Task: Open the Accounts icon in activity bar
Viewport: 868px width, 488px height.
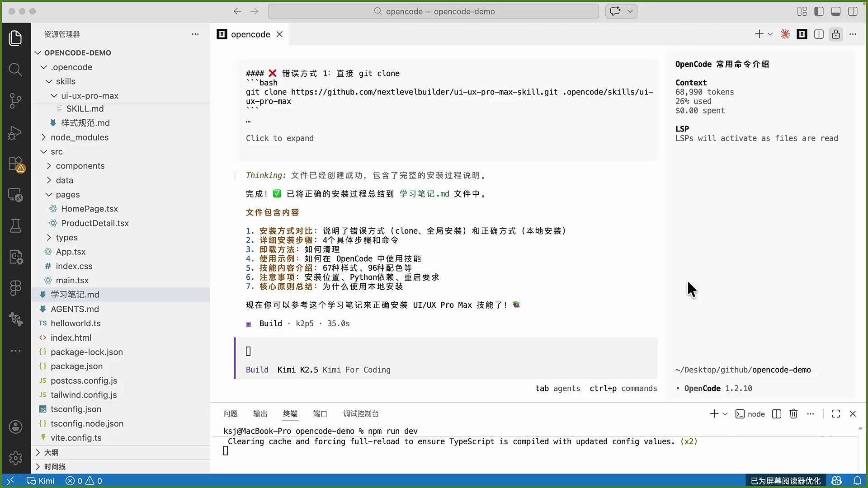Action: [x=15, y=427]
